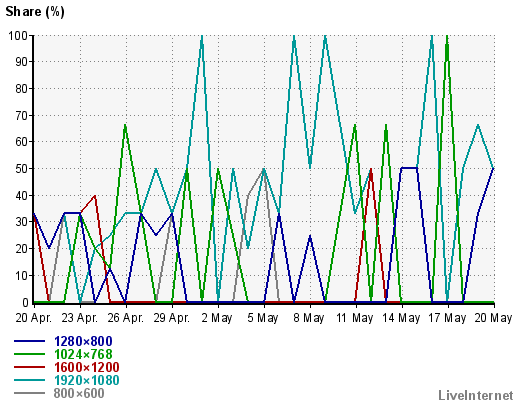Select the 1920×1080 legend entry
Viewport: 520px width, 405px height.
point(86,380)
